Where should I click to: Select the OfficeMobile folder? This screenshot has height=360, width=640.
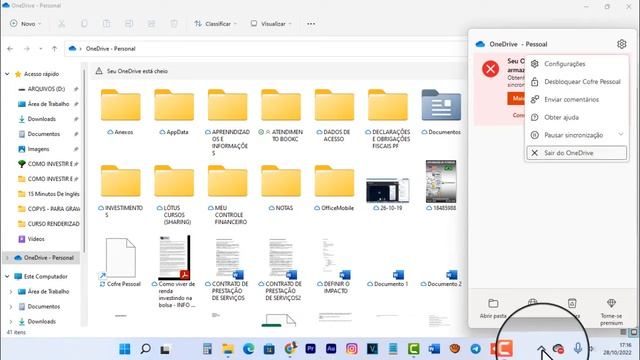(334, 188)
